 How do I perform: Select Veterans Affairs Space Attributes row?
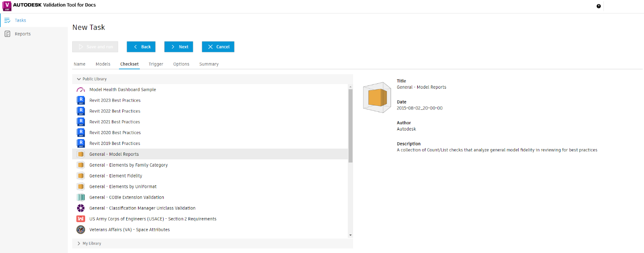pos(210,230)
